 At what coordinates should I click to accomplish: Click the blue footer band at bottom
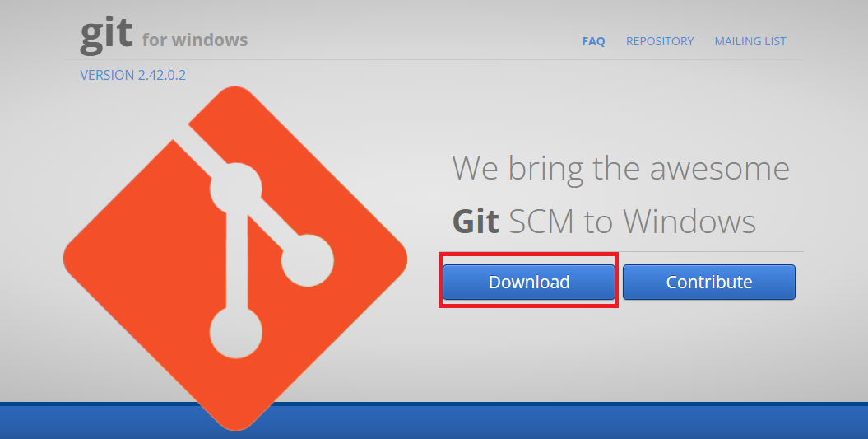click(x=434, y=421)
